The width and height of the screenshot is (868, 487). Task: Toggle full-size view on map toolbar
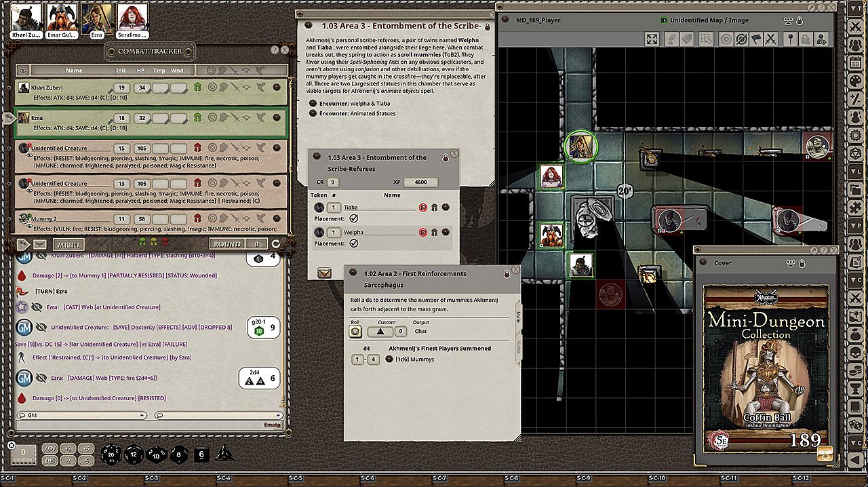click(652, 40)
